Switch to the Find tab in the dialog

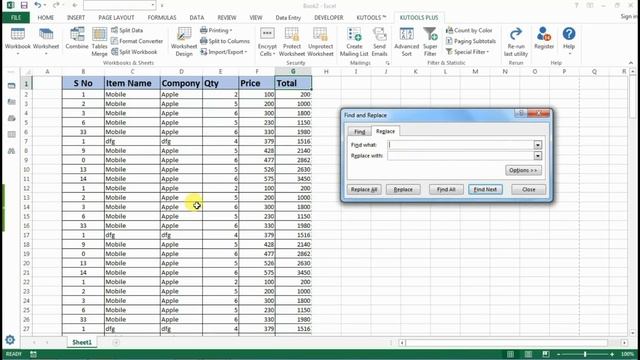point(359,131)
